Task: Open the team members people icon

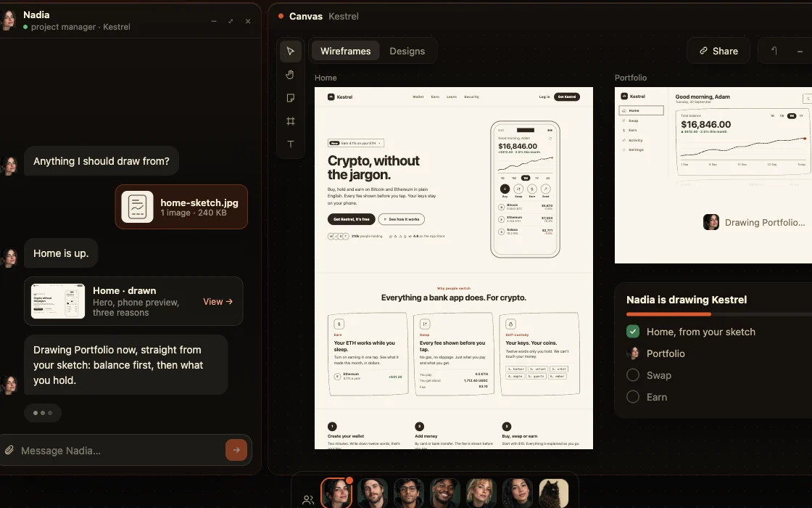Action: 307,500
